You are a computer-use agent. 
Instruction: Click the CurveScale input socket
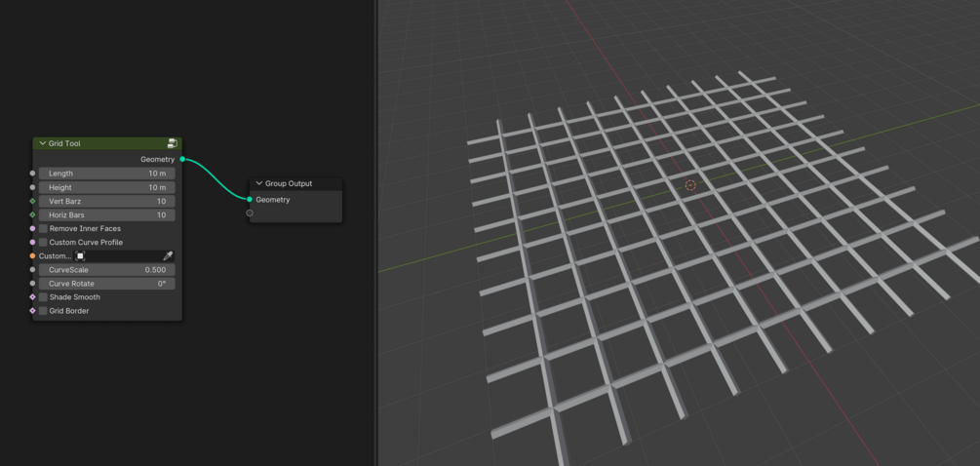click(32, 270)
